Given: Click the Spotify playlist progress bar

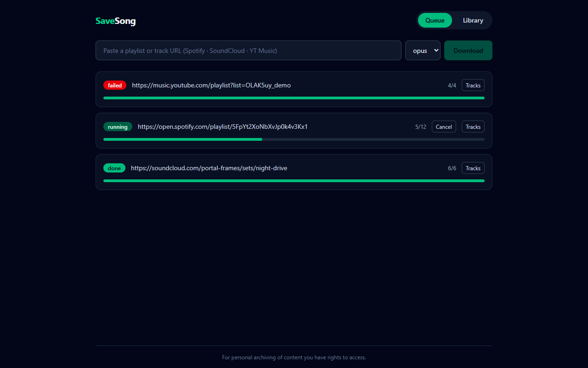Looking at the screenshot, I should pos(294,139).
